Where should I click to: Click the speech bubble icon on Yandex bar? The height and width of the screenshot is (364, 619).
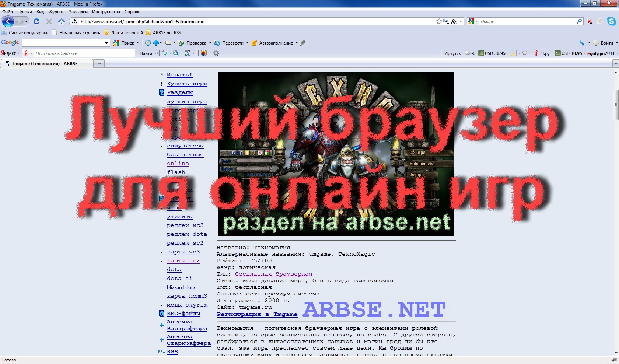(x=525, y=53)
